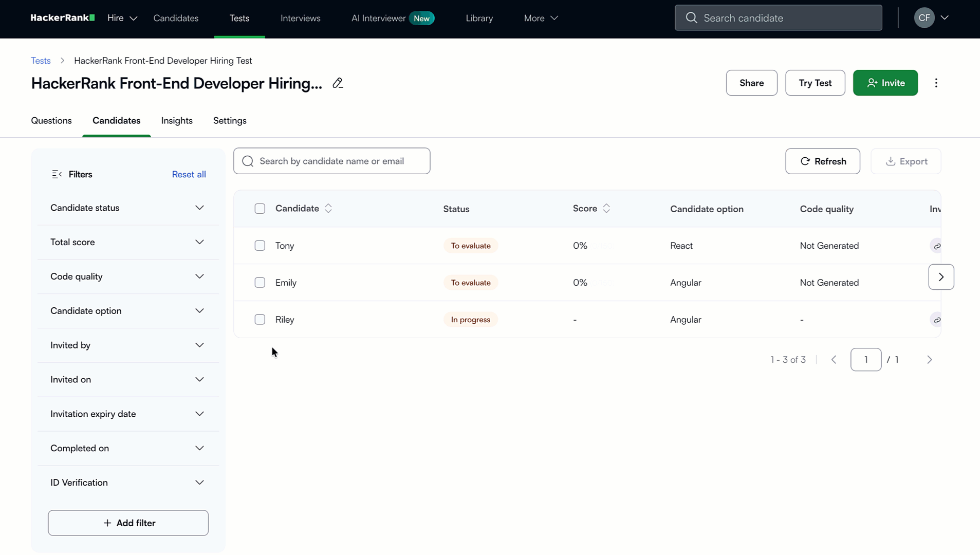Open the Questions tab
Screen dimensions: 980x555
pyautogui.click(x=51, y=120)
